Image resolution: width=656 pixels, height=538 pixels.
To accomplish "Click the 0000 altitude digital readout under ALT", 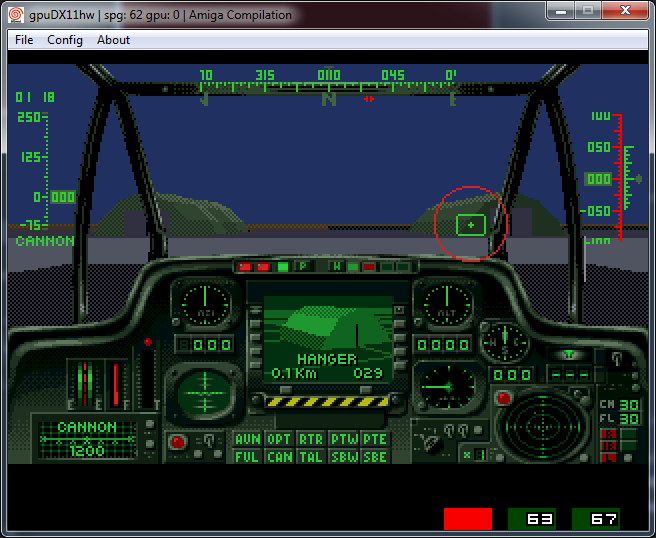I will coord(443,345).
